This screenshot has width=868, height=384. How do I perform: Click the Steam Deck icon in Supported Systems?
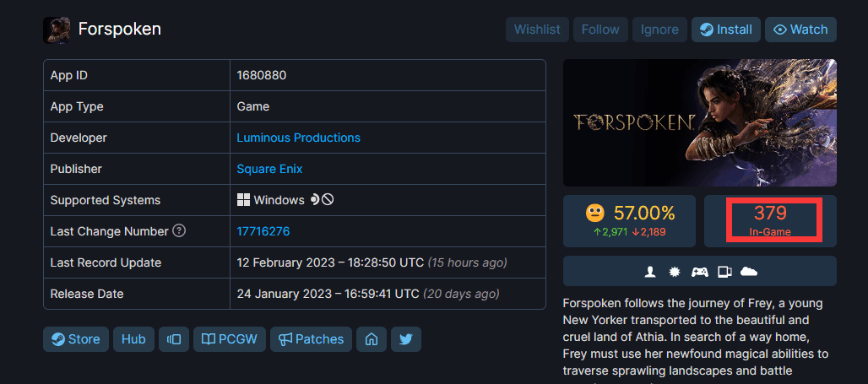click(314, 200)
